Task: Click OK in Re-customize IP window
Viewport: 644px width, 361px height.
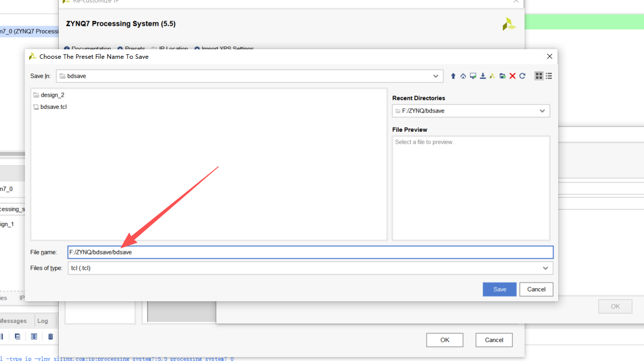Action: click(445, 340)
